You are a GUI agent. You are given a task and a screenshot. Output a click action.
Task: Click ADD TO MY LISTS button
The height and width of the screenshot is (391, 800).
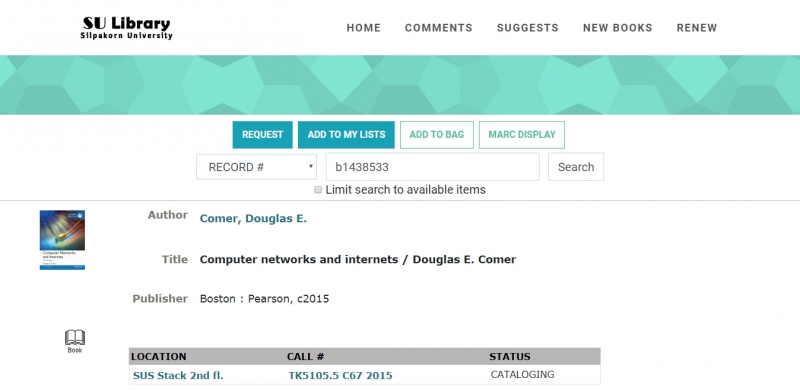coord(346,135)
